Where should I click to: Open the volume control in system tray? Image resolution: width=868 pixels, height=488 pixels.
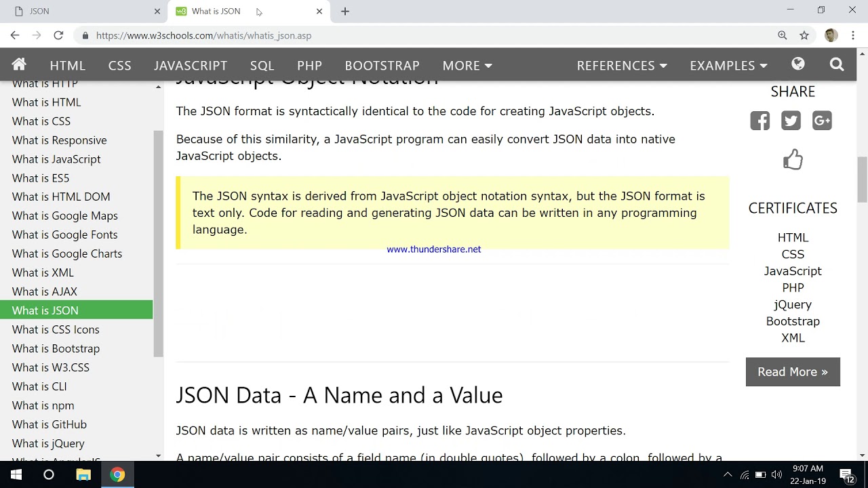click(x=776, y=474)
